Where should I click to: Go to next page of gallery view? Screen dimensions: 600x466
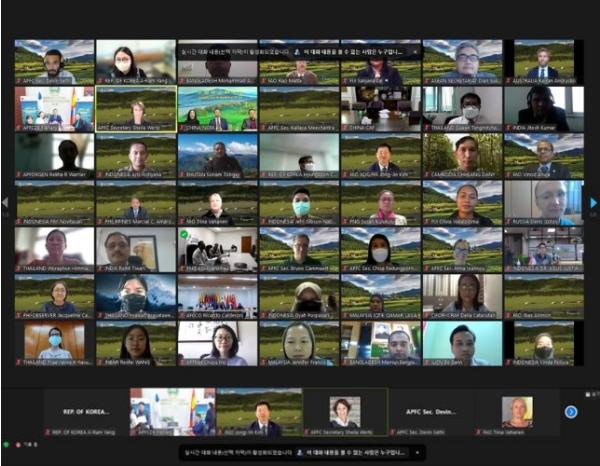coord(593,202)
